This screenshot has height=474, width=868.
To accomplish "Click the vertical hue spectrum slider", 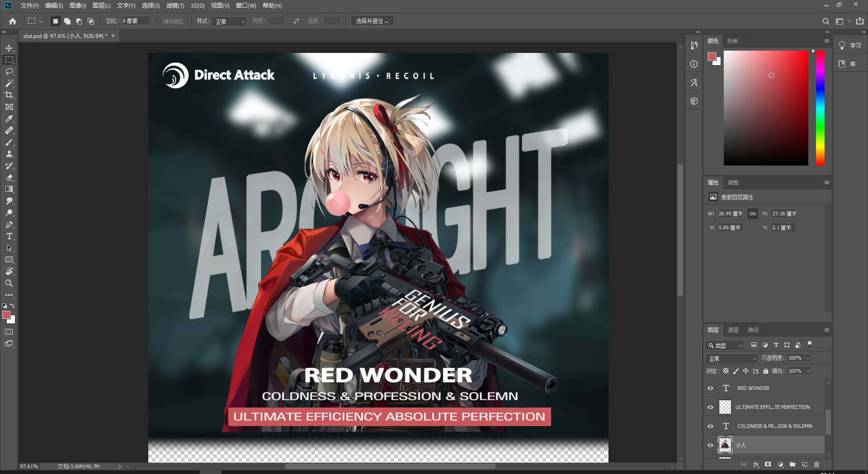I will point(820,108).
